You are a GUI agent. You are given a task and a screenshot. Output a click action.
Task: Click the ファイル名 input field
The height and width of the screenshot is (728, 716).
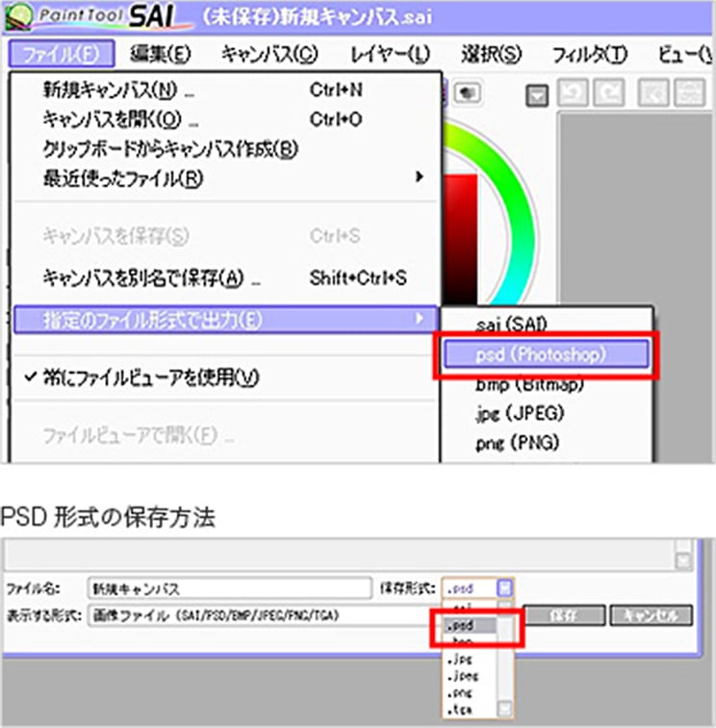pos(229,588)
